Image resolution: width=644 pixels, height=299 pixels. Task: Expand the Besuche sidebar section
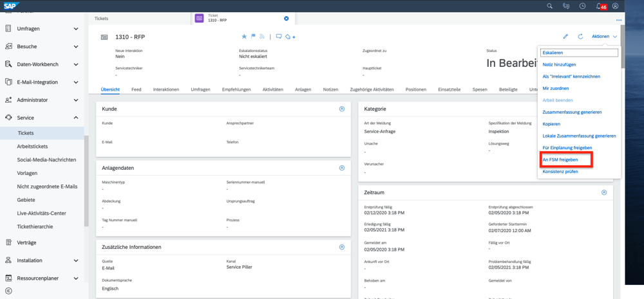point(75,46)
